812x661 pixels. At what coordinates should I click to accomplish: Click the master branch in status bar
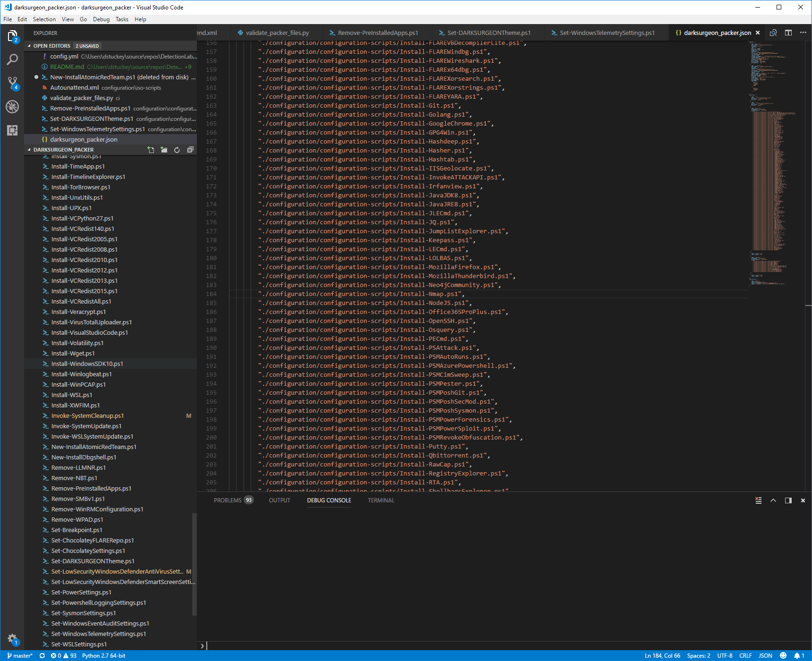[20, 656]
